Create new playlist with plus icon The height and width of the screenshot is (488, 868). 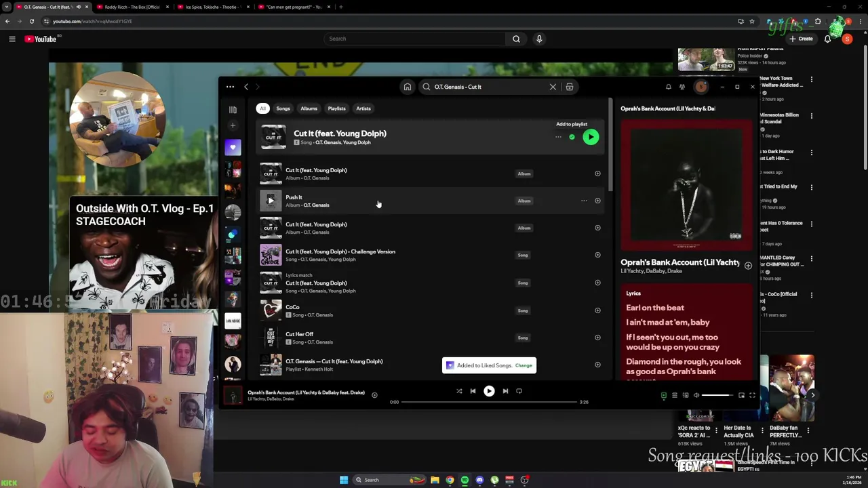(x=233, y=125)
